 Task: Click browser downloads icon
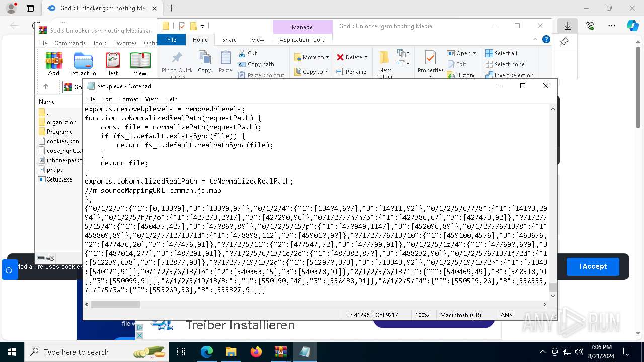568,26
